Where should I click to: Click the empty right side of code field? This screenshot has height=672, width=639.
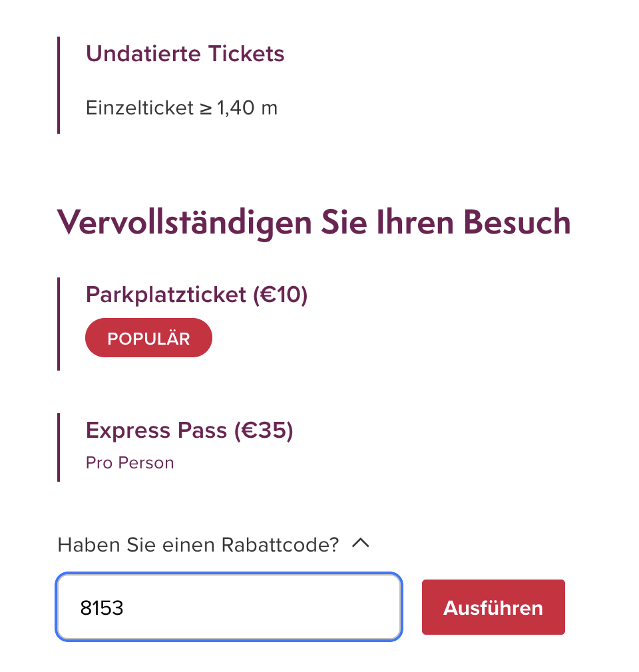point(319,607)
